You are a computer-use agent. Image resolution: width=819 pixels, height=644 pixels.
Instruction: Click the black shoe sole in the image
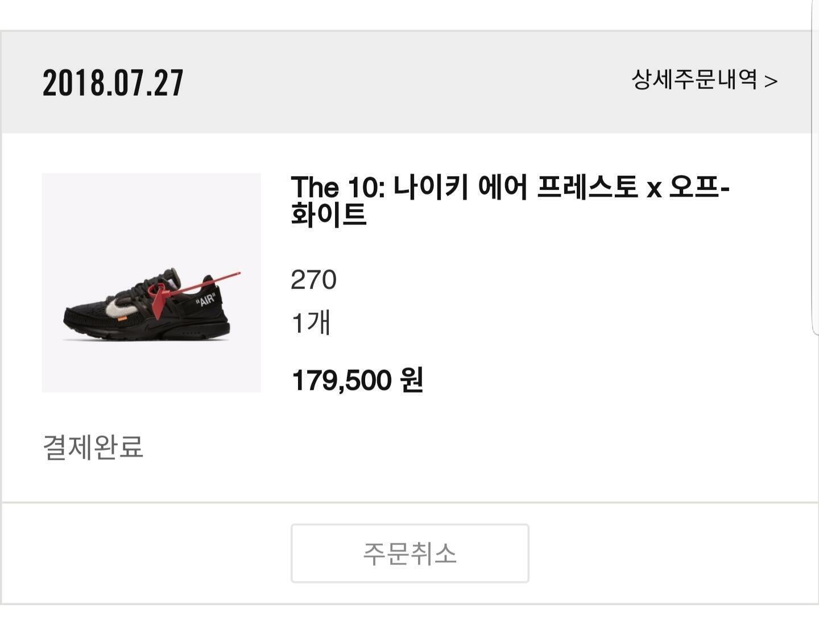click(148, 334)
